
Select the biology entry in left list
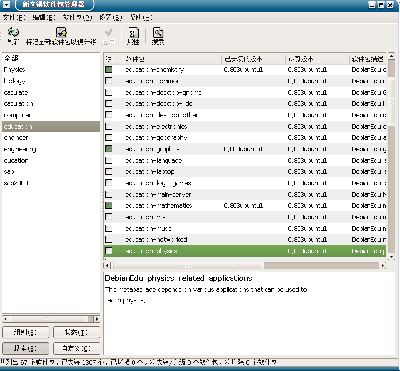pyautogui.click(x=51, y=81)
